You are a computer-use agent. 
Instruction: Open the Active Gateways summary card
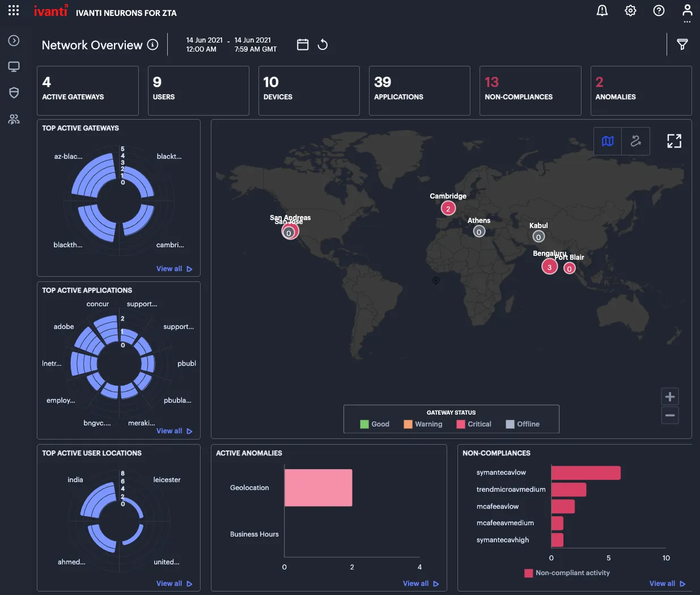(x=88, y=91)
